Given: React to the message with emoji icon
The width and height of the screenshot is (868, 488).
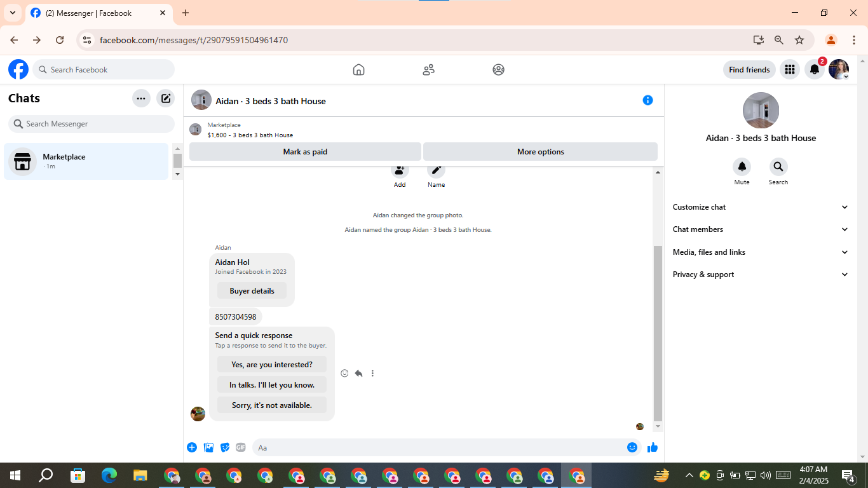Looking at the screenshot, I should (345, 374).
